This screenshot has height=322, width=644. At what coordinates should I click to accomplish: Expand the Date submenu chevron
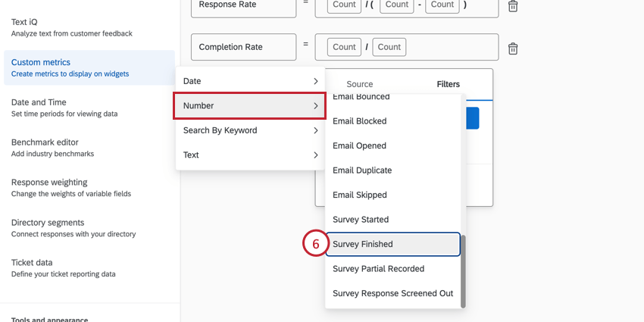click(x=315, y=81)
